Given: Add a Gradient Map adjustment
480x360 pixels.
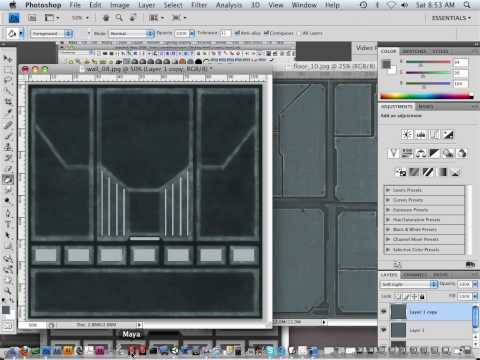Looking at the screenshot, I should 442,172.
